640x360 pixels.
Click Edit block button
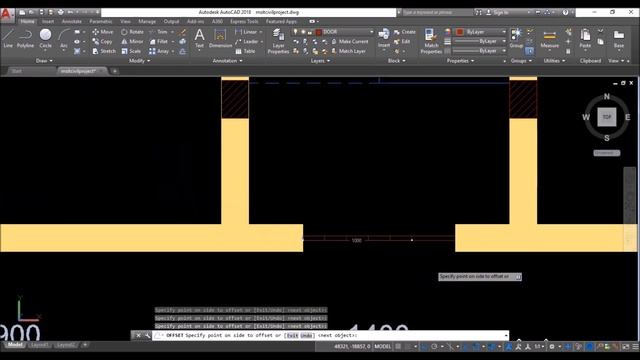(402, 42)
